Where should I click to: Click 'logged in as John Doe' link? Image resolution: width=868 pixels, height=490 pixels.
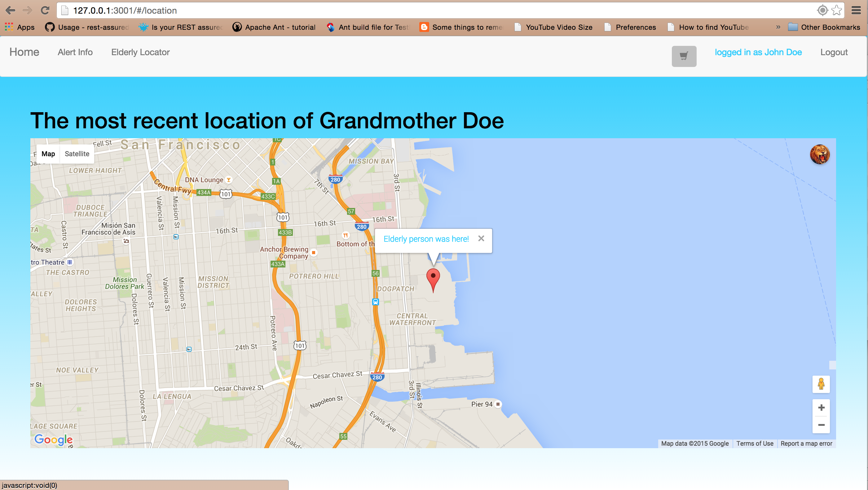758,52
